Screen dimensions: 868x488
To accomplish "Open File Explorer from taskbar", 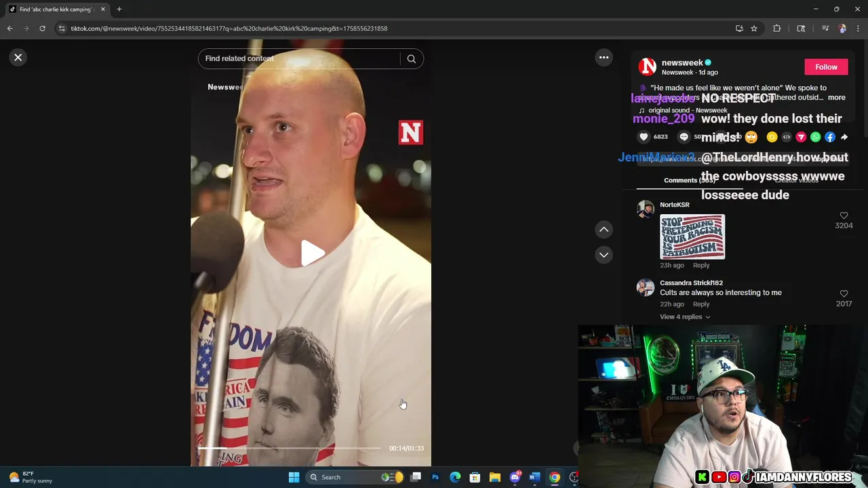I will 495,477.
